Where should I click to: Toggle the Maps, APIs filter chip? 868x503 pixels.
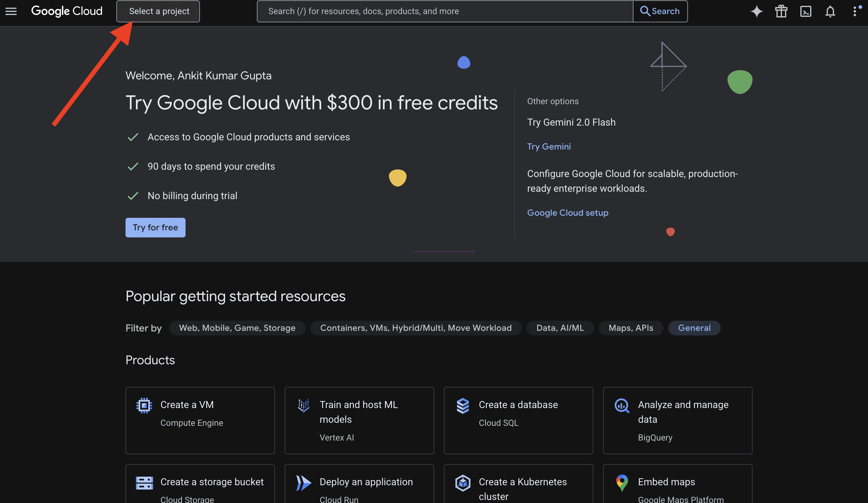tap(630, 328)
